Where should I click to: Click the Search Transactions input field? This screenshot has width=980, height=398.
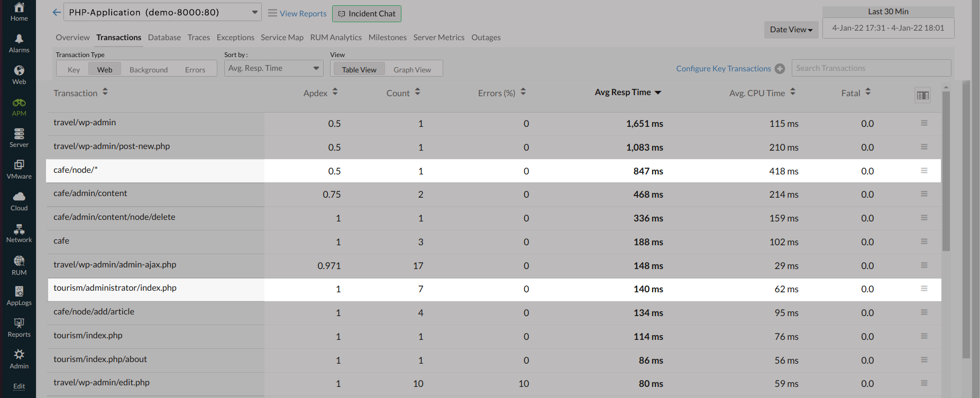(871, 68)
